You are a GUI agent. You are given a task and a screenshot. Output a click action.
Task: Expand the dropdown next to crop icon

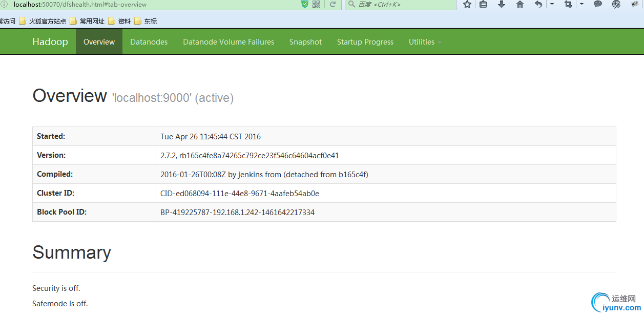581,4
